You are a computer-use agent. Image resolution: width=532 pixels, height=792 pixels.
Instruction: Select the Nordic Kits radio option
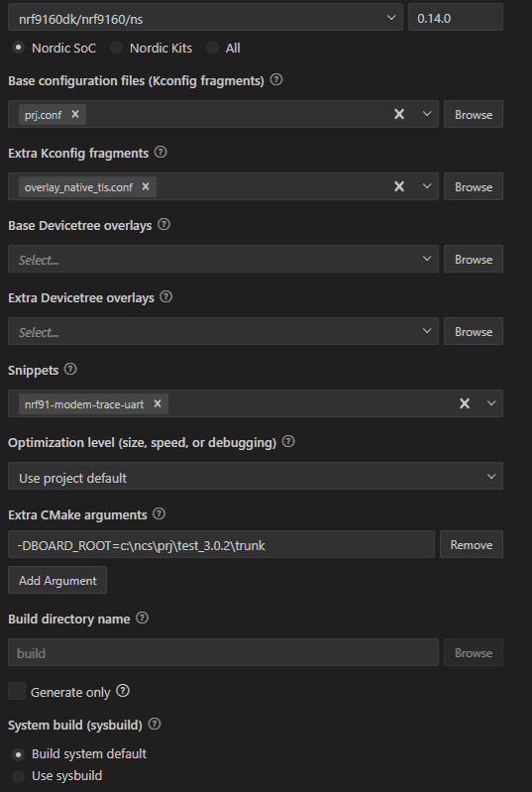(x=117, y=48)
